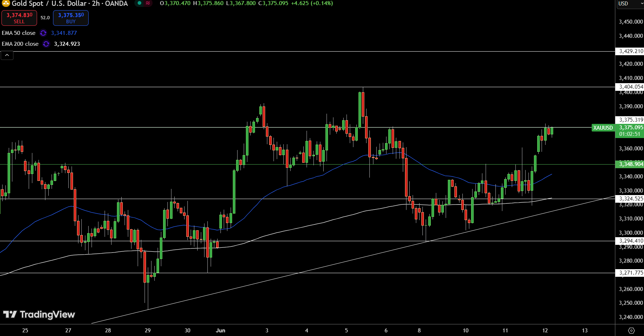Click the 3,271.775 price axis label
The width and height of the screenshot is (644, 336).
630,273
